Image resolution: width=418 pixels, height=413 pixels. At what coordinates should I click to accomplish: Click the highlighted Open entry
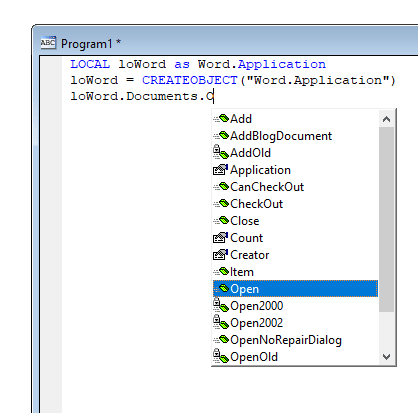[295, 289]
